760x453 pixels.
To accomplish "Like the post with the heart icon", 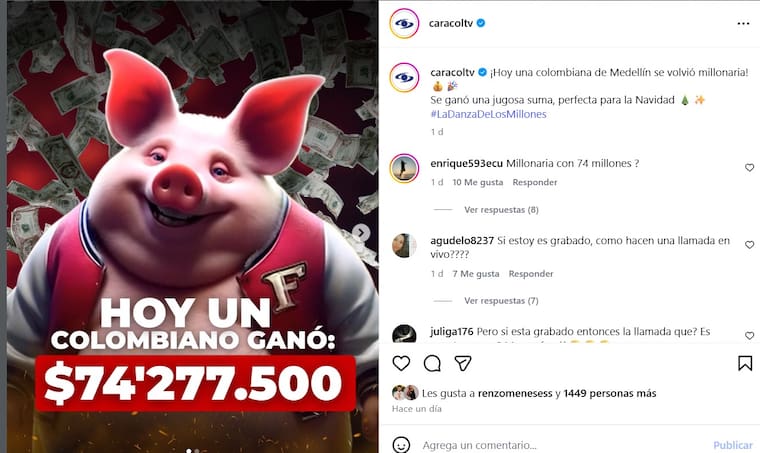I will [x=401, y=363].
